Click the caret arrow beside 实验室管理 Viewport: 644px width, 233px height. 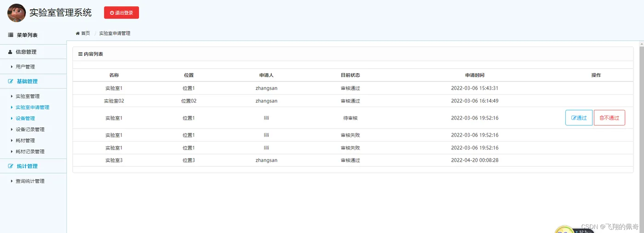pos(12,97)
